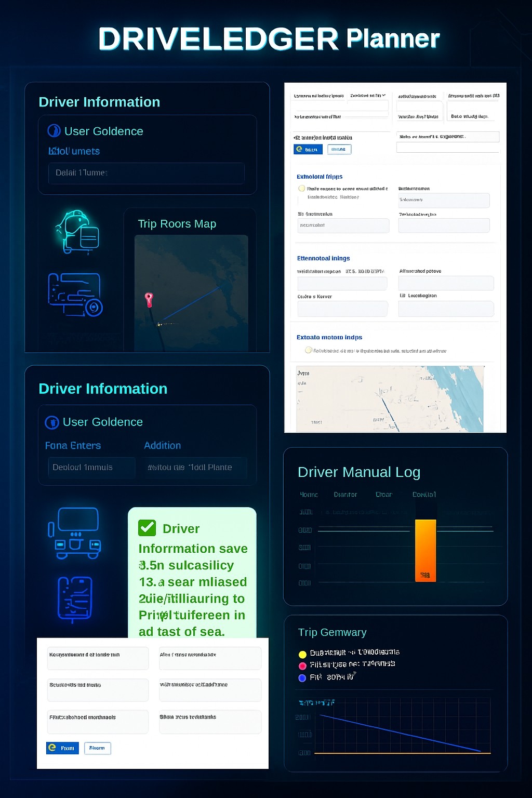Click the outlined button in the top form panel

click(x=339, y=149)
